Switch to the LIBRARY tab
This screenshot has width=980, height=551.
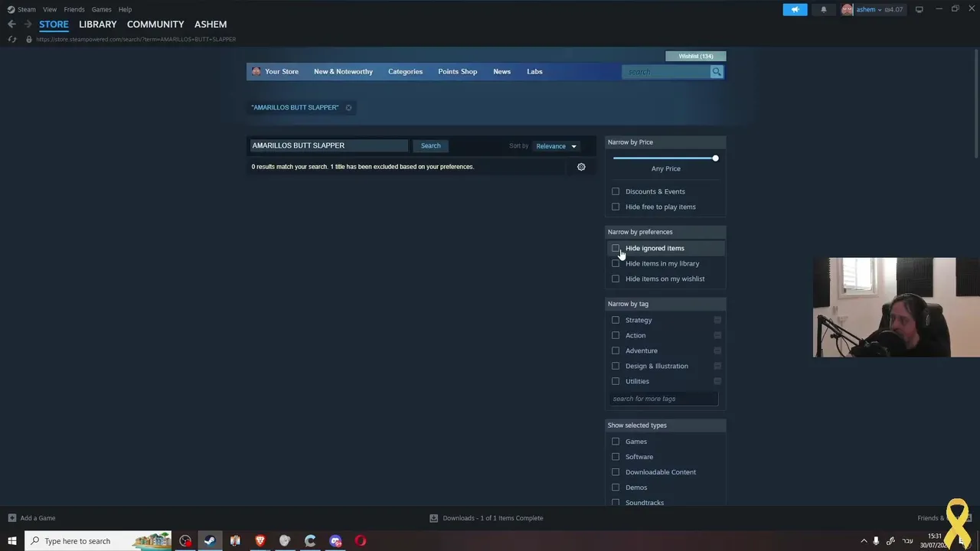point(98,24)
